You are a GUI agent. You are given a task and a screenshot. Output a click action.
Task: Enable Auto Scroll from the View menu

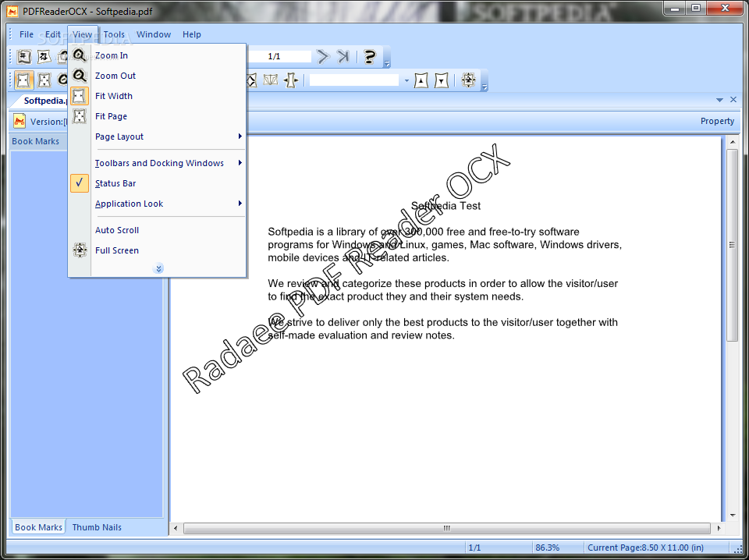[x=157, y=230]
